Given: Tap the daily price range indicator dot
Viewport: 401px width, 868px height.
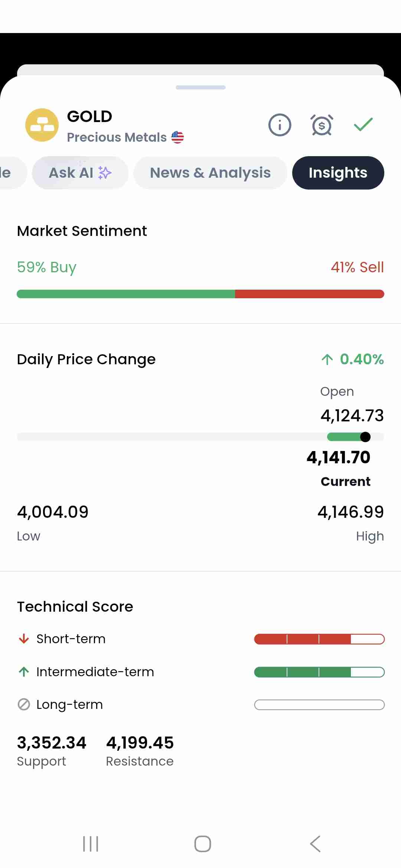Looking at the screenshot, I should pos(365,437).
